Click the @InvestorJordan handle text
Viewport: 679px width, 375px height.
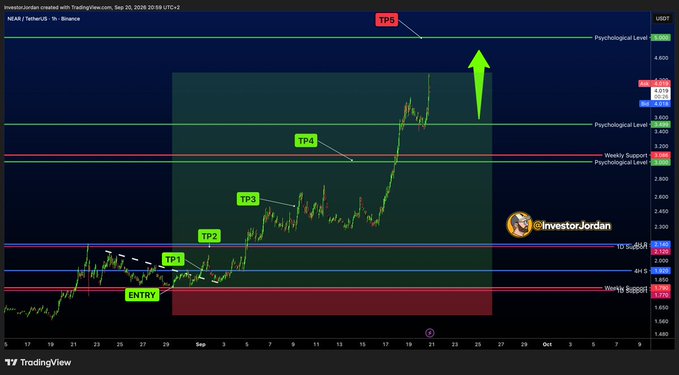pos(572,226)
